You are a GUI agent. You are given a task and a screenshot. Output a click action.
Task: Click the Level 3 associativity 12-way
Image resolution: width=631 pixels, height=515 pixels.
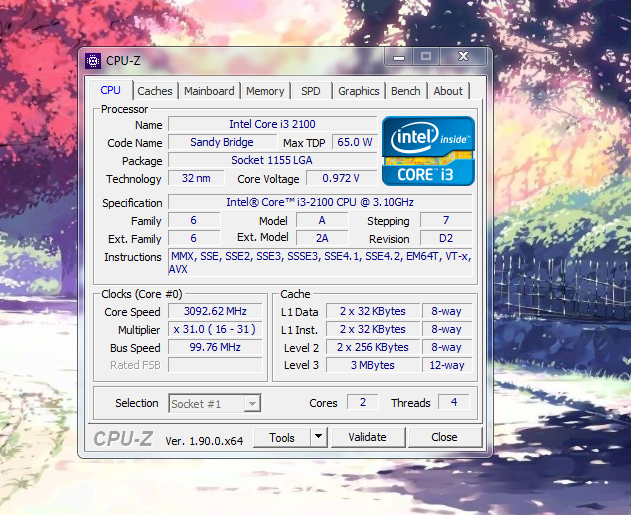coord(447,365)
